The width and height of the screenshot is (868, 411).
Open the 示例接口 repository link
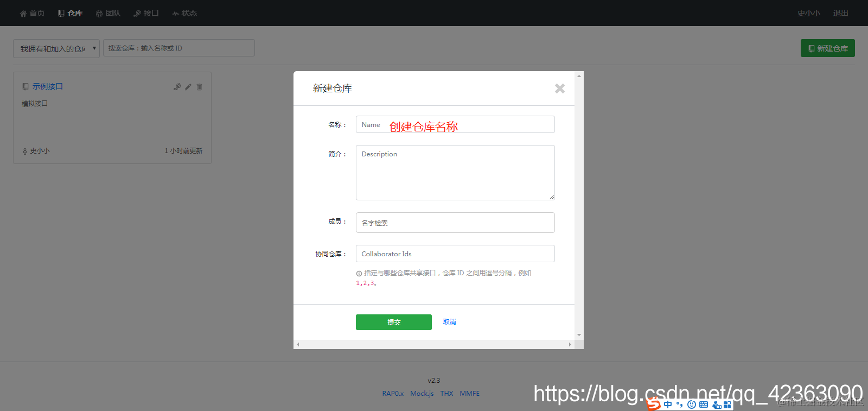click(x=47, y=86)
